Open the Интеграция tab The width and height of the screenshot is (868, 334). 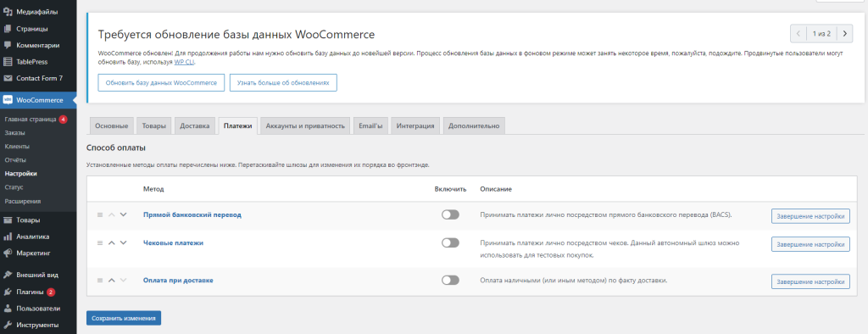415,126
